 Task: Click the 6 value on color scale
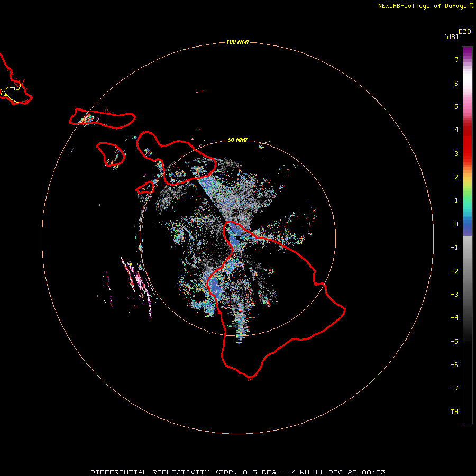click(456, 83)
